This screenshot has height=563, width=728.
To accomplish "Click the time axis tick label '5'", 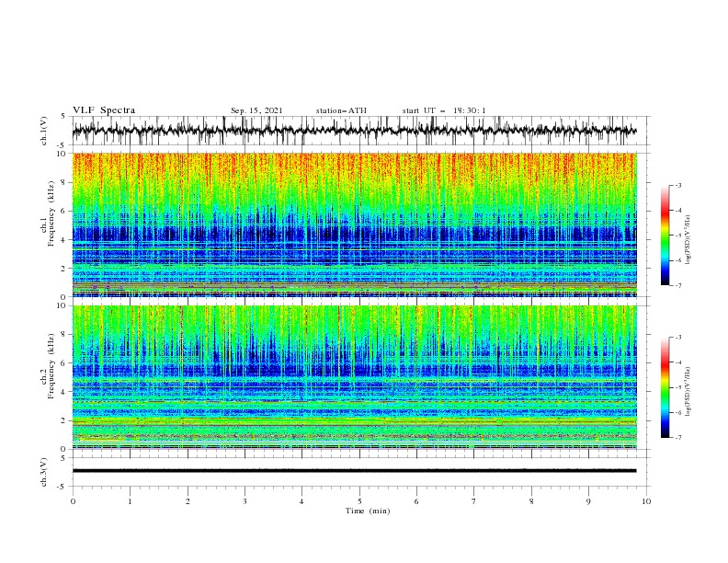I will coord(359,501).
